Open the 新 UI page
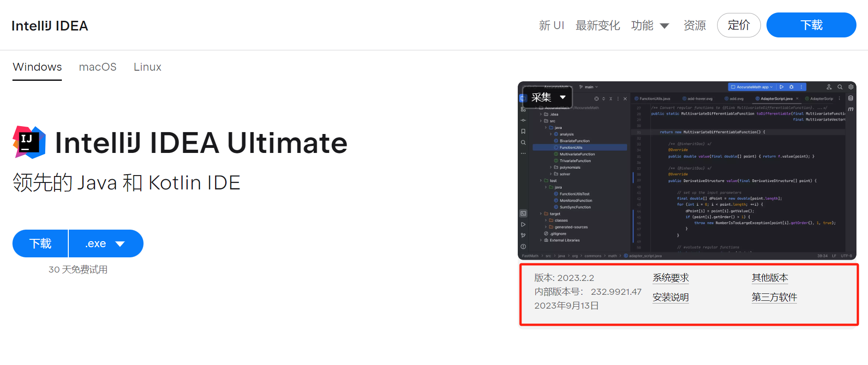 click(x=551, y=25)
